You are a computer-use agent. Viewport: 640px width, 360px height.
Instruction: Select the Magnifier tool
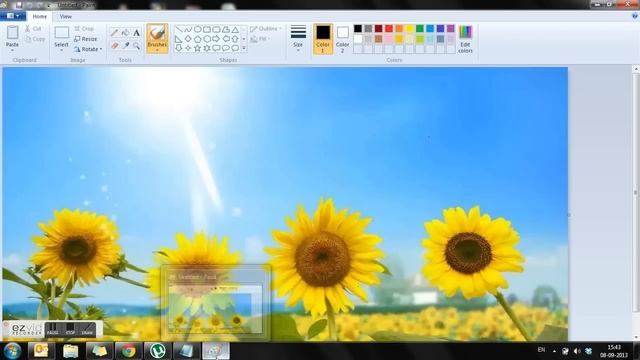[x=136, y=45]
